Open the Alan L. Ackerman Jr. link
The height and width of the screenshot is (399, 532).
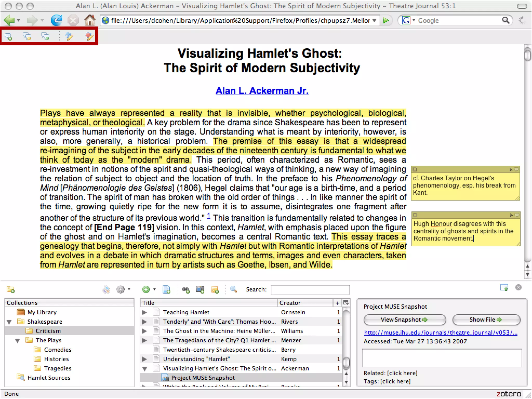coord(262,91)
